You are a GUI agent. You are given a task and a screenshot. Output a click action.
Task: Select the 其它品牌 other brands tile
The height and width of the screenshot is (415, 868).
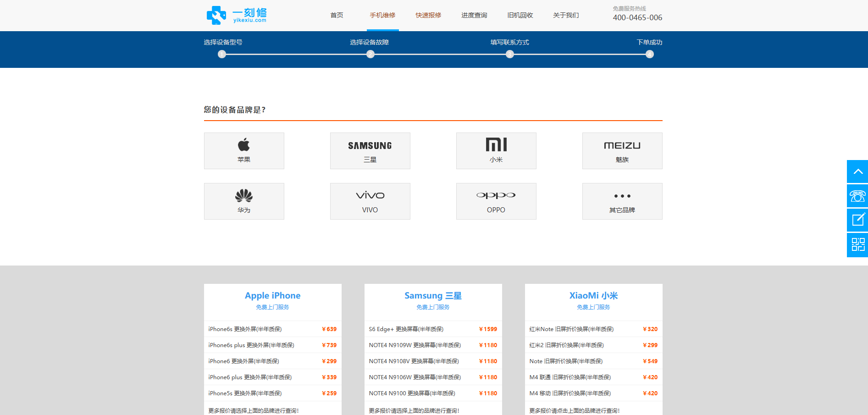(x=622, y=201)
